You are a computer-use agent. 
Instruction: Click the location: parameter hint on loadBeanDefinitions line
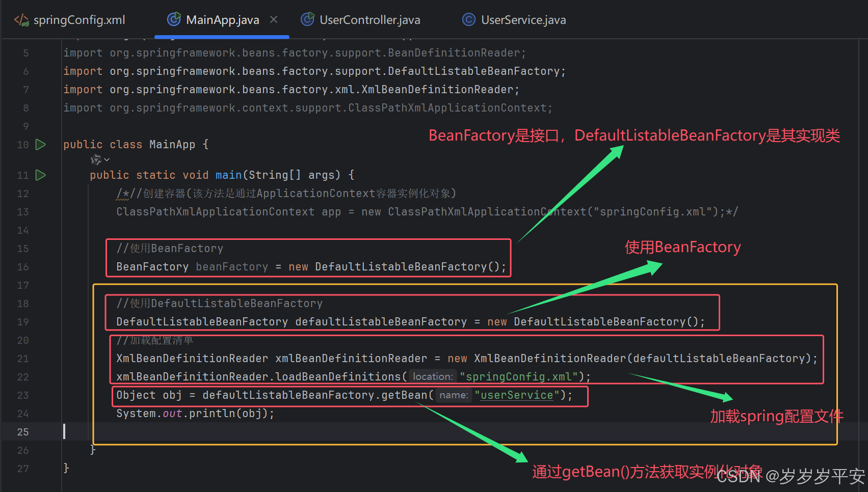click(432, 376)
